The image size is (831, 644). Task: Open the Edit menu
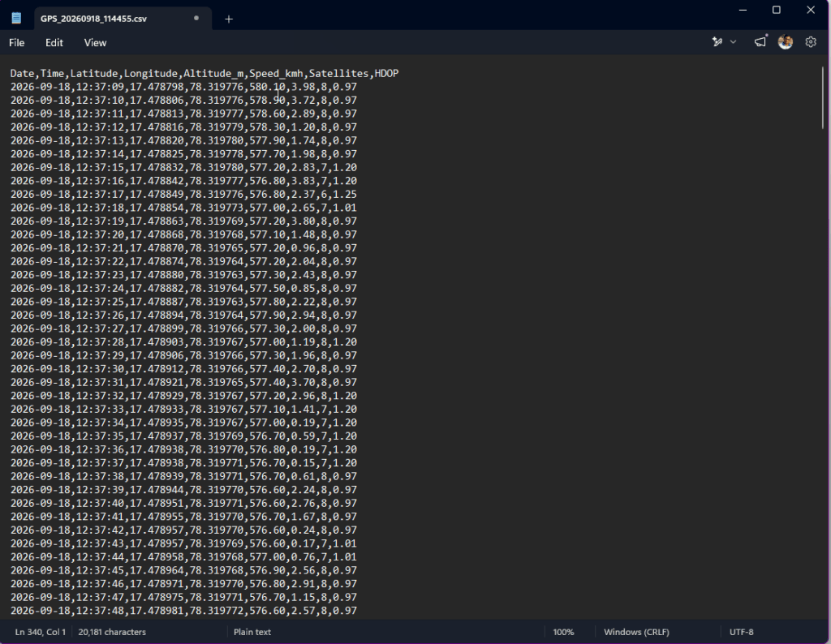[x=54, y=43]
